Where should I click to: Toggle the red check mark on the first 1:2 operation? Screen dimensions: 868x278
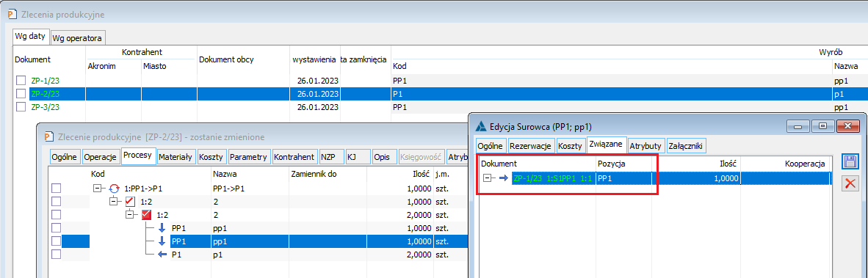point(131,202)
